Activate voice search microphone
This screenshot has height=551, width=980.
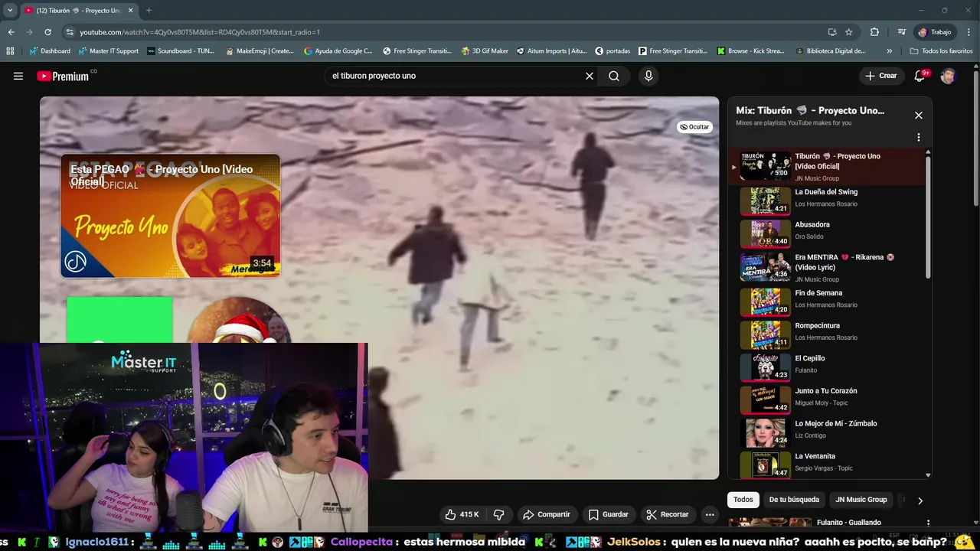click(x=648, y=76)
